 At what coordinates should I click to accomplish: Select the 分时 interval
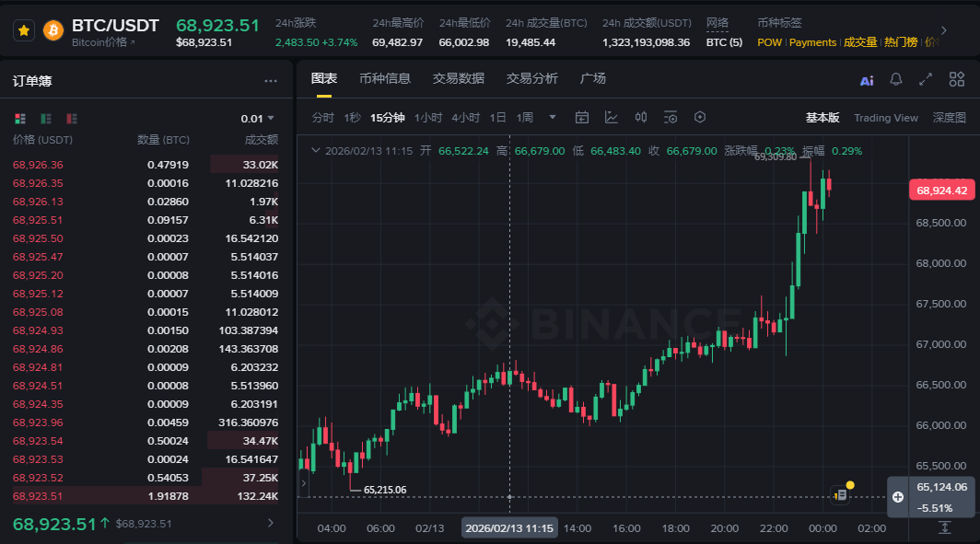(x=323, y=118)
